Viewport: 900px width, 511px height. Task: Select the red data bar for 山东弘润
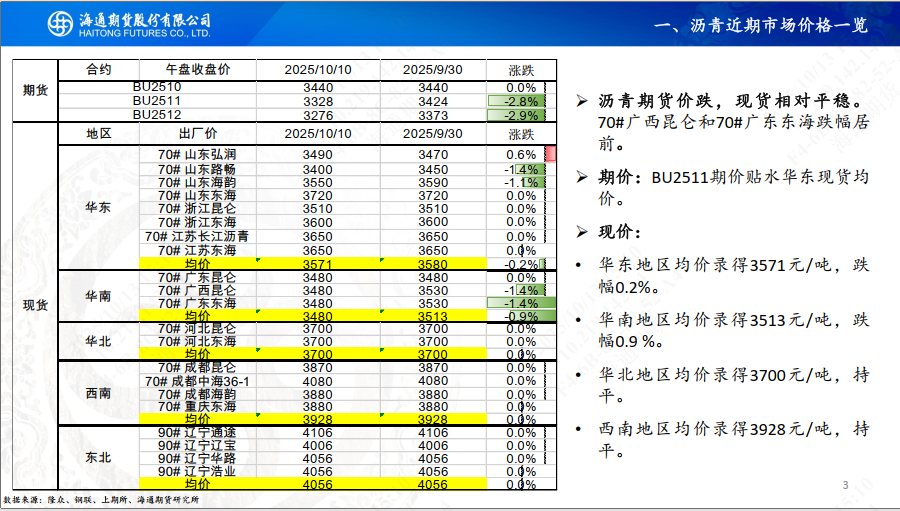(x=549, y=154)
